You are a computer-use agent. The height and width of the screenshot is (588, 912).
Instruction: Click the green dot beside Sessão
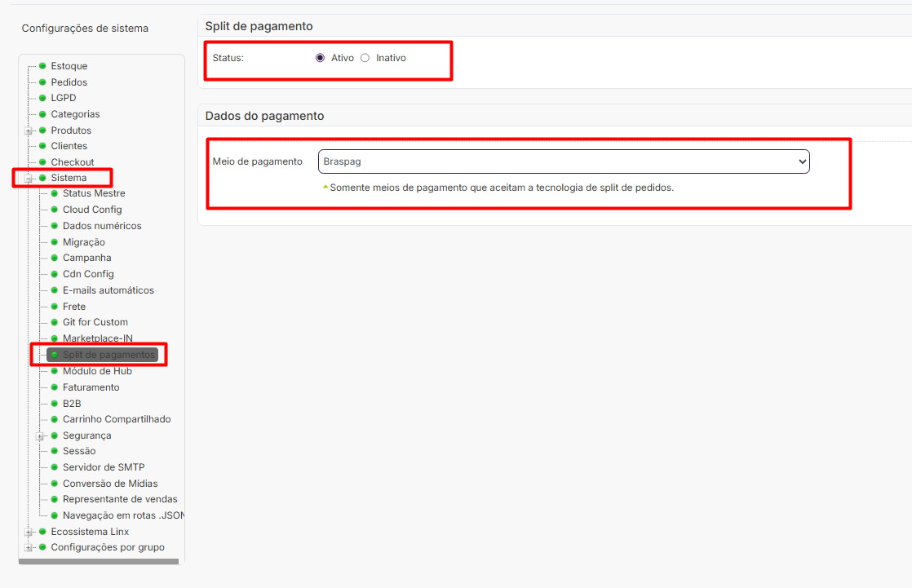(54, 451)
